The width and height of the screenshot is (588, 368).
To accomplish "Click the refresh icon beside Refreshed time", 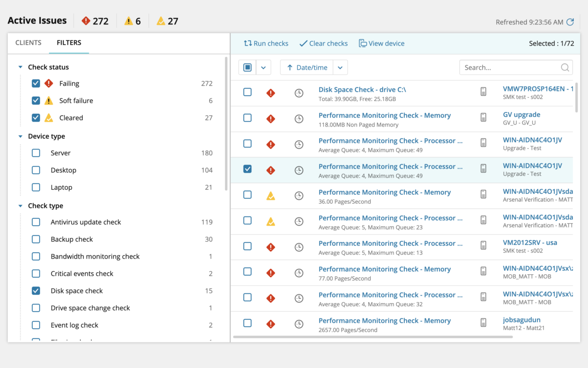I will (570, 22).
